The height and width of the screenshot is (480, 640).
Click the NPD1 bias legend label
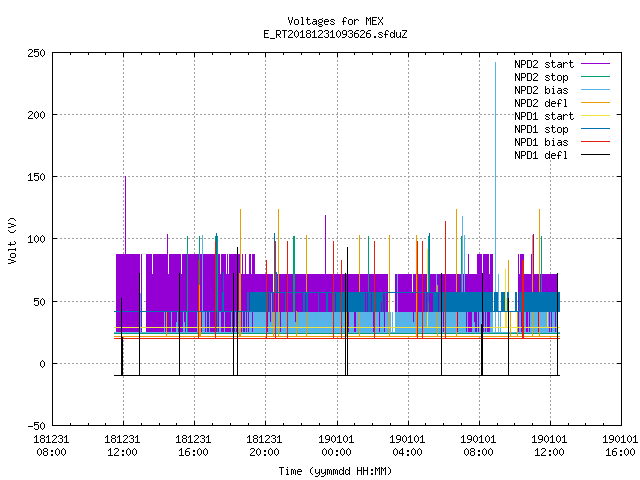pos(541,142)
